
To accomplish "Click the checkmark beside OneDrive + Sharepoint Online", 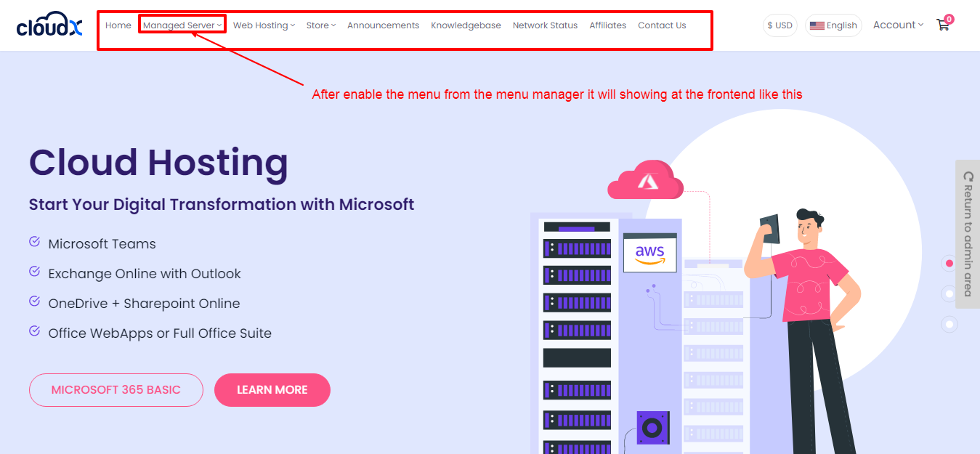I will (x=34, y=301).
